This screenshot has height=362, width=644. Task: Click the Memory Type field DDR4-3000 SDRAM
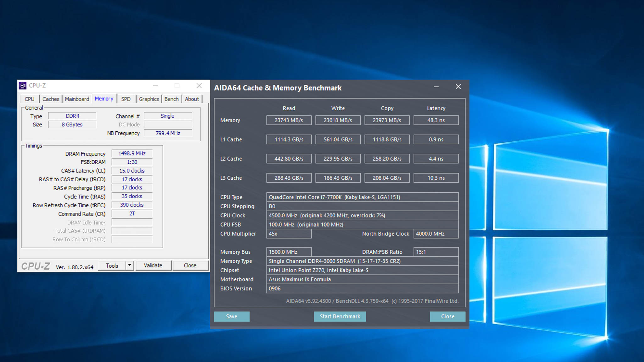coord(363,261)
